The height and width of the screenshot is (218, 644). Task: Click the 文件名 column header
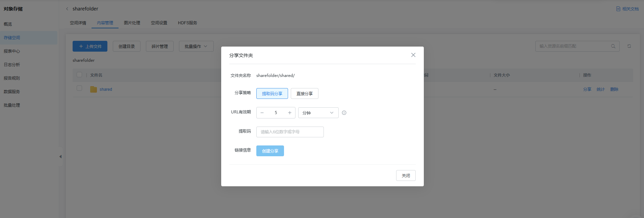click(96, 75)
